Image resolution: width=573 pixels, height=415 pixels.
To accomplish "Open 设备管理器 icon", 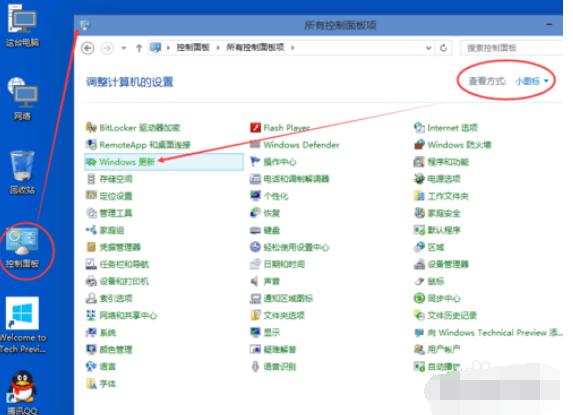I will [419, 264].
